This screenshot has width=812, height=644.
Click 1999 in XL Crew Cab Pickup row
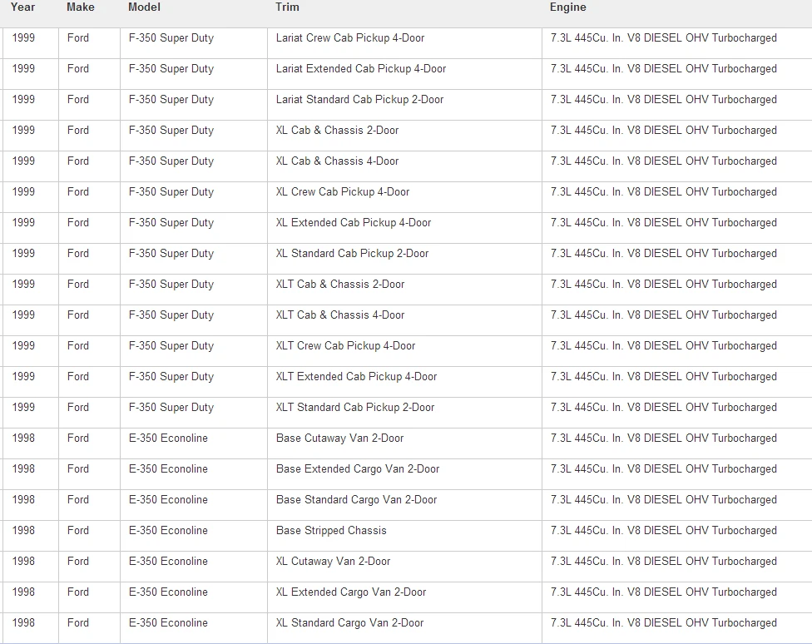click(x=23, y=191)
